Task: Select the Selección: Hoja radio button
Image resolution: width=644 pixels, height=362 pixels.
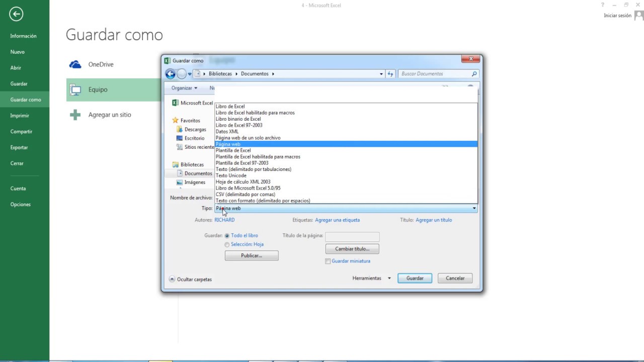Action: tap(227, 245)
